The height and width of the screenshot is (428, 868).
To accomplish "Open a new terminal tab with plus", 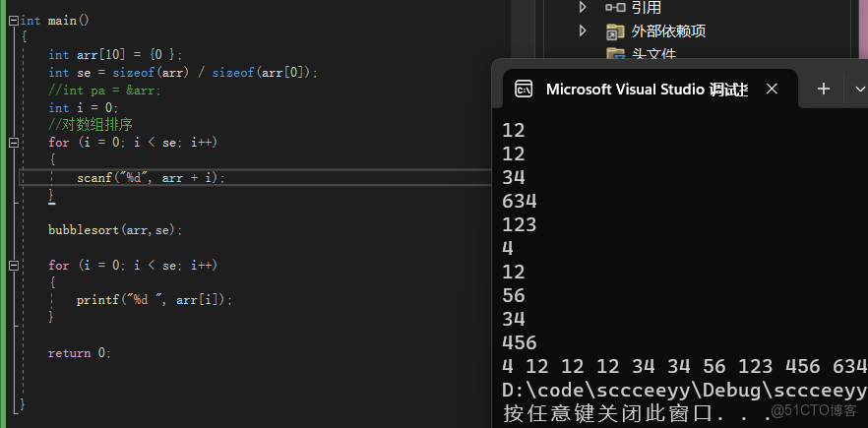I will point(824,90).
